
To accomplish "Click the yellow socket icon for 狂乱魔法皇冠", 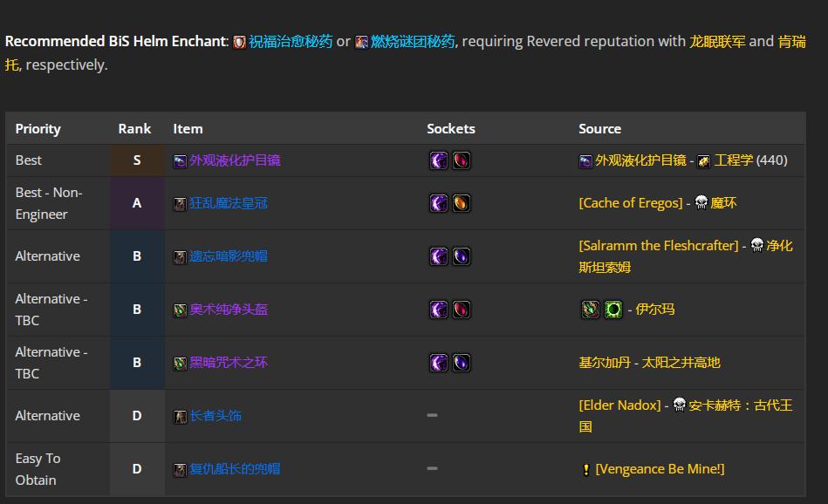I will tap(461, 203).
